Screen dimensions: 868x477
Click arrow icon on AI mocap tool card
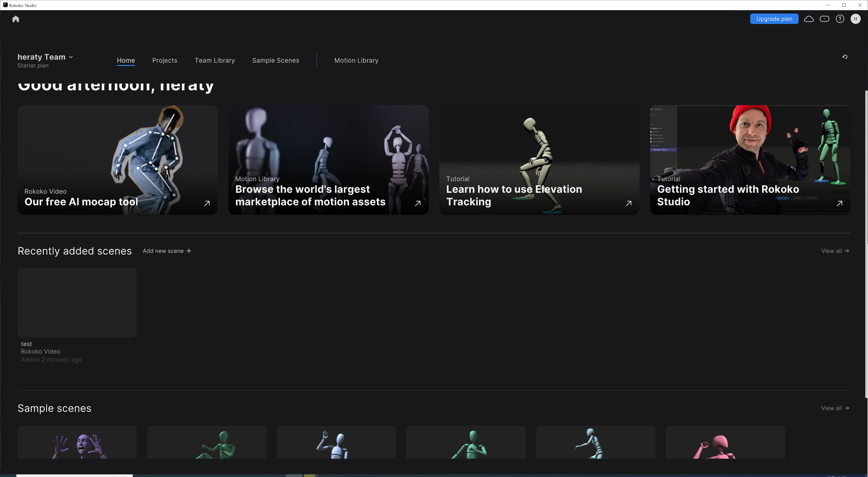(x=207, y=203)
